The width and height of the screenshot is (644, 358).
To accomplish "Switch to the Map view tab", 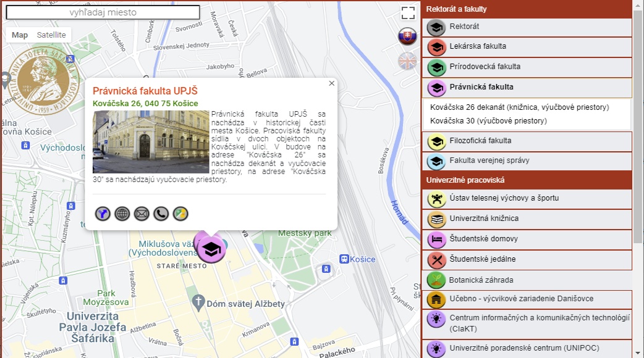I will click(20, 35).
